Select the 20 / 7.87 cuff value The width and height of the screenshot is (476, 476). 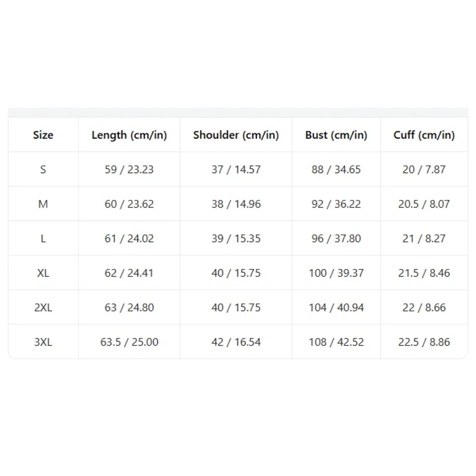(x=424, y=170)
